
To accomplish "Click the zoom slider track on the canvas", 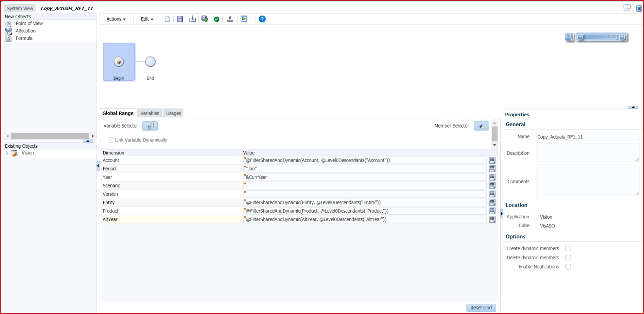I will 601,37.
